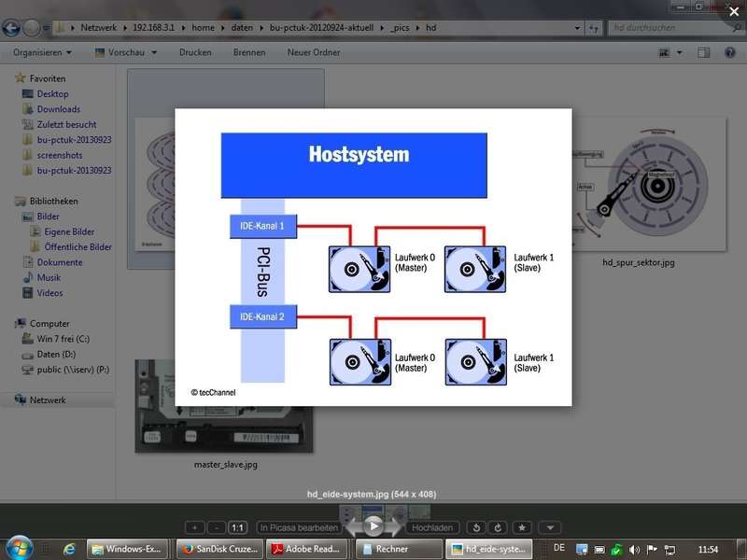The width and height of the screenshot is (747, 560).
Task: Click Neuer Ordner in the toolbar
Action: [314, 52]
